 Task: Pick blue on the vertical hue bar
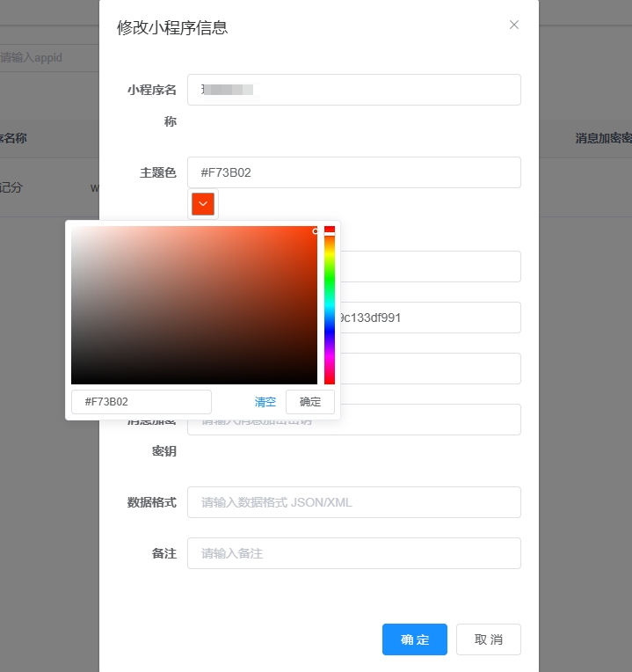(330, 332)
